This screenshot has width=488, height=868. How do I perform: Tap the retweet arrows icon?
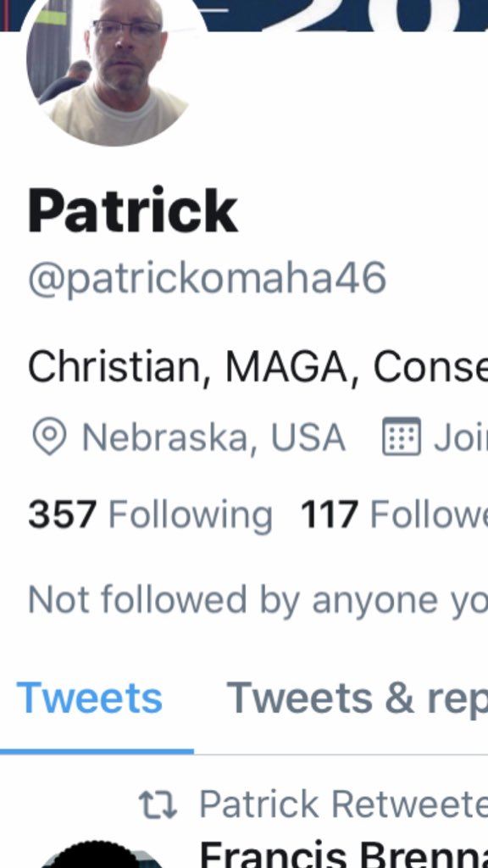(158, 804)
